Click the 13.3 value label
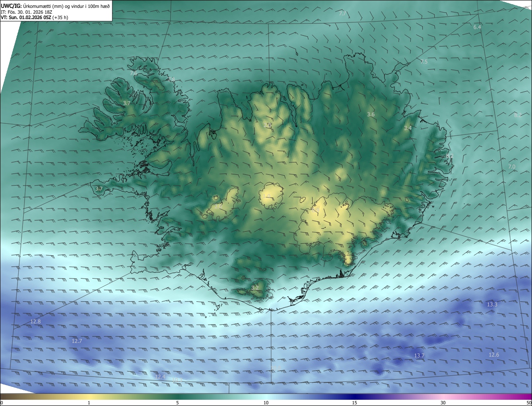532x406 pixels. (492, 304)
